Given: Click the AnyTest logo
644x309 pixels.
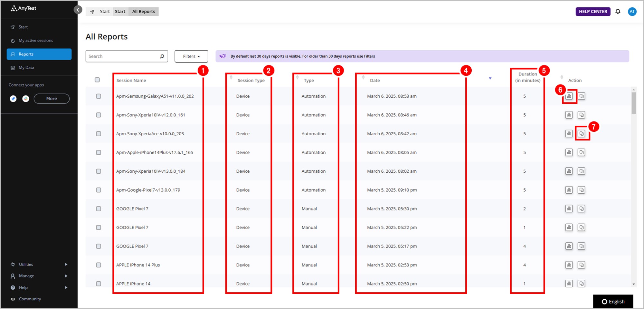Looking at the screenshot, I should click(24, 8).
